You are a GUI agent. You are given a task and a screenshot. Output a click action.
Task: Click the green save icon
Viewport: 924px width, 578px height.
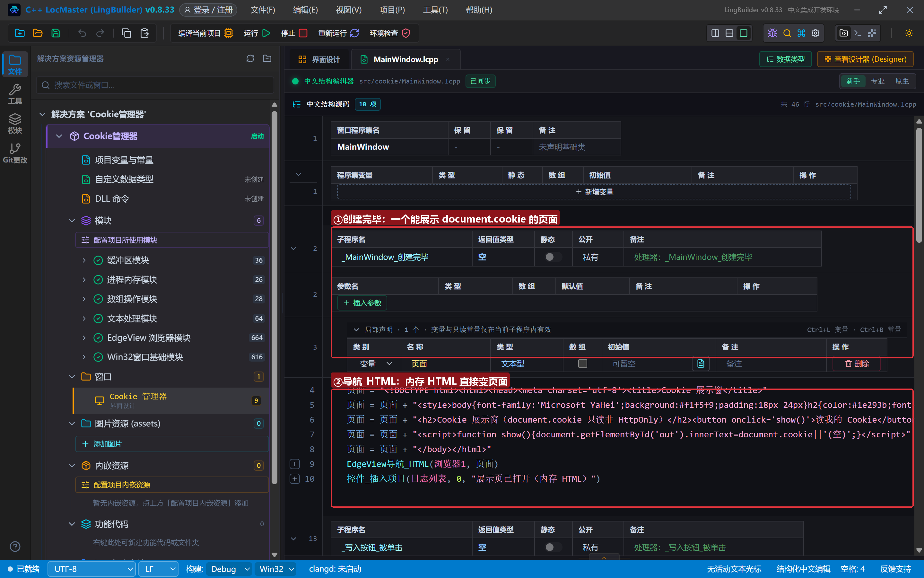[x=56, y=33]
